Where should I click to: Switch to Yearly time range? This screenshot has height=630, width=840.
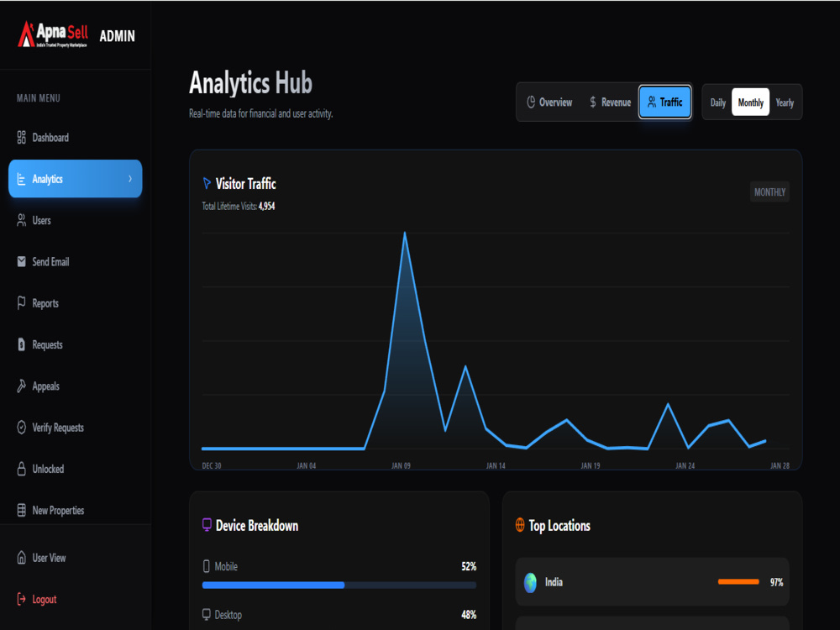pyautogui.click(x=785, y=102)
